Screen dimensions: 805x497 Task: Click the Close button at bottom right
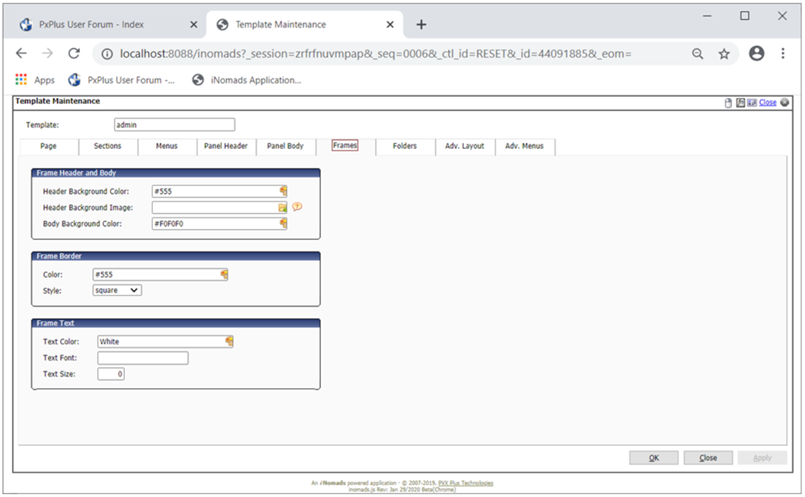pos(708,458)
